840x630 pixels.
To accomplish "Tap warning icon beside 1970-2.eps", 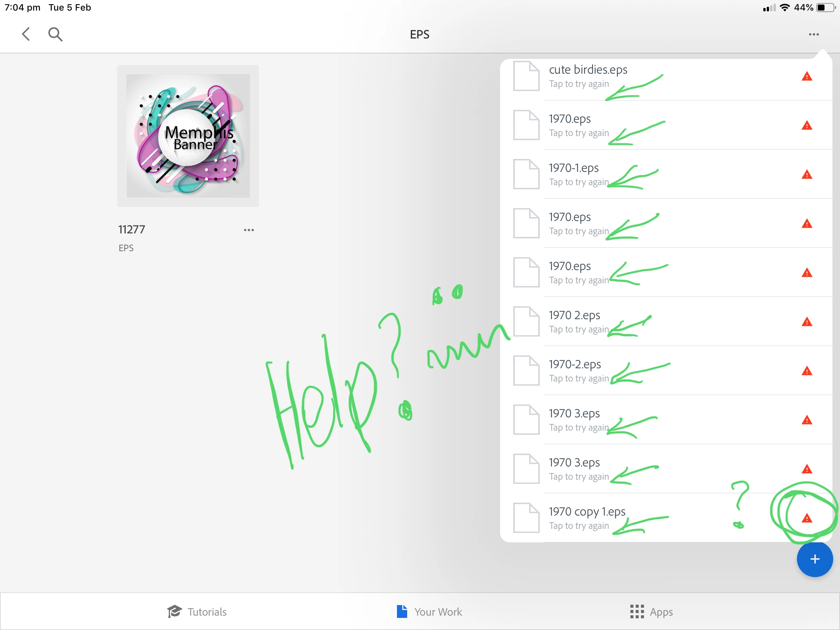I will coord(806,371).
